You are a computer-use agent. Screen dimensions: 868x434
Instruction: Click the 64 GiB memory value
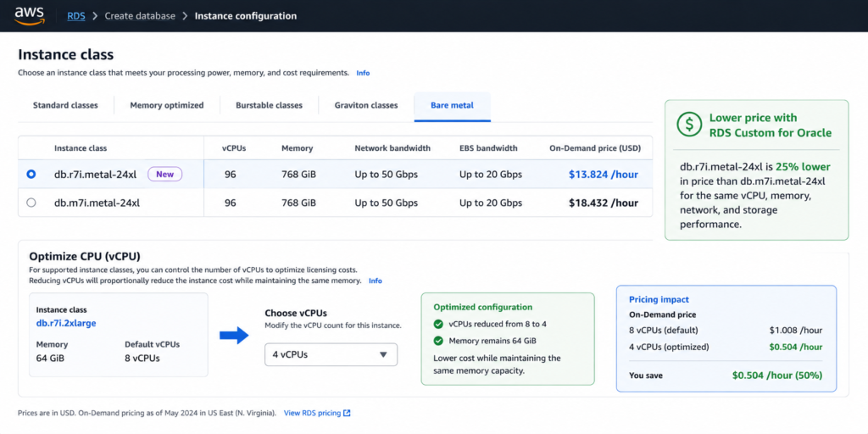(x=50, y=359)
